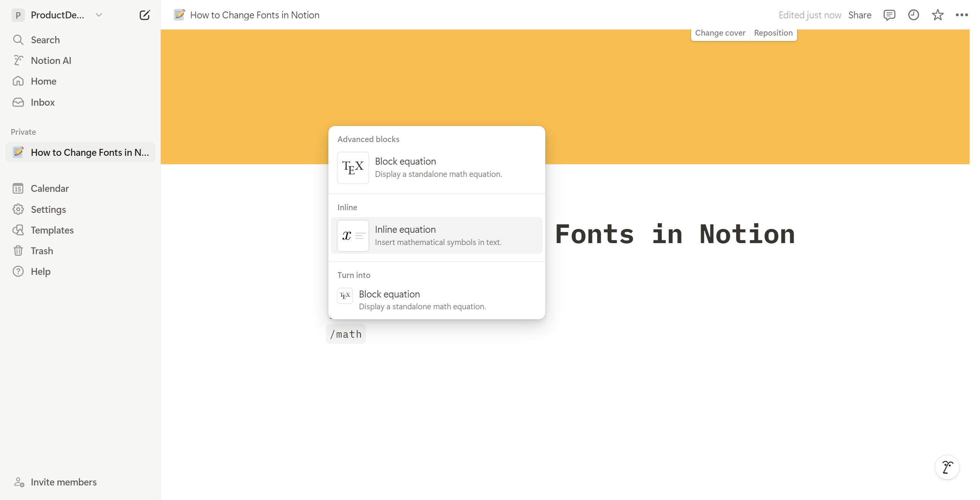Open Trash in sidebar
The image size is (980, 500).
pos(80,251)
